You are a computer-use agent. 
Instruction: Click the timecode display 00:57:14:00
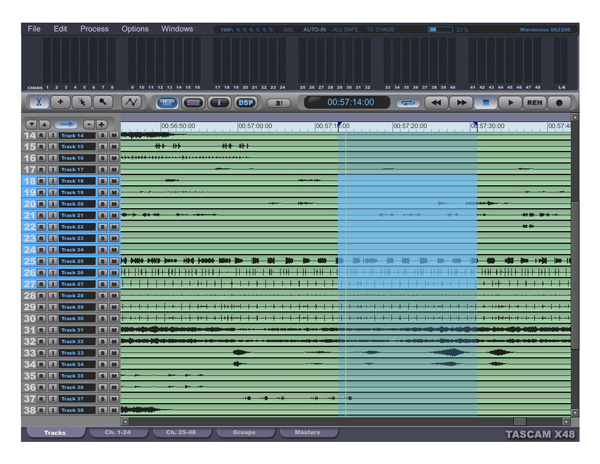[x=347, y=102]
